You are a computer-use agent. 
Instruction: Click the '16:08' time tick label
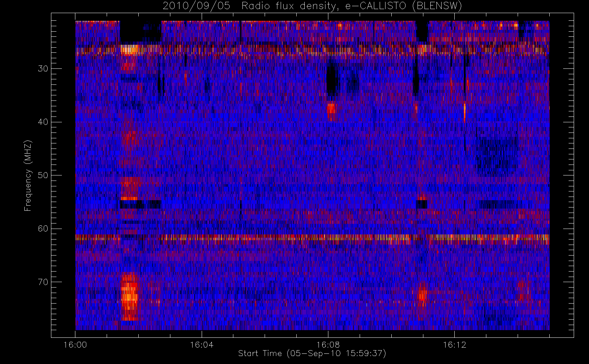(328, 345)
